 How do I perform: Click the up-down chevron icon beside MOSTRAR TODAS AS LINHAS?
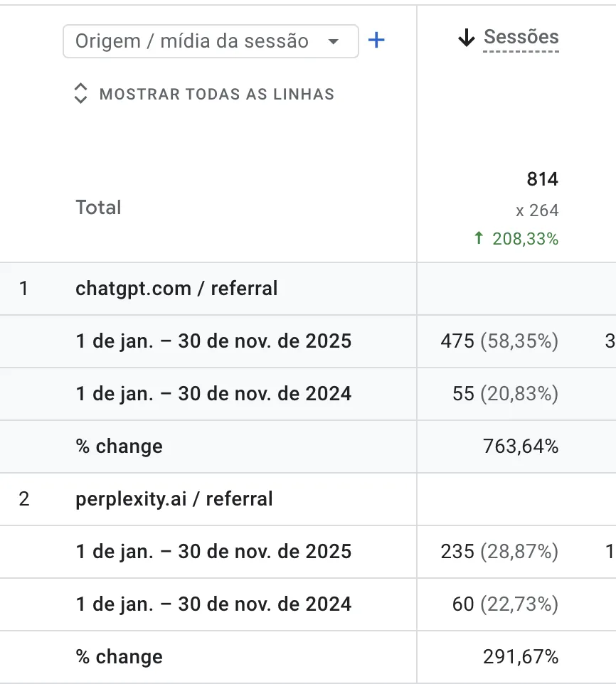pyautogui.click(x=81, y=93)
